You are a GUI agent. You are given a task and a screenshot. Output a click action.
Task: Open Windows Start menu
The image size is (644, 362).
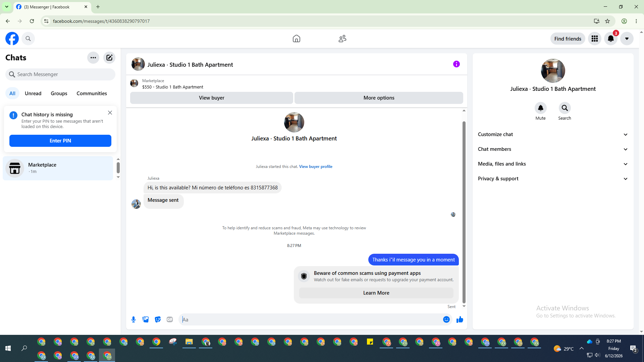(x=8, y=349)
